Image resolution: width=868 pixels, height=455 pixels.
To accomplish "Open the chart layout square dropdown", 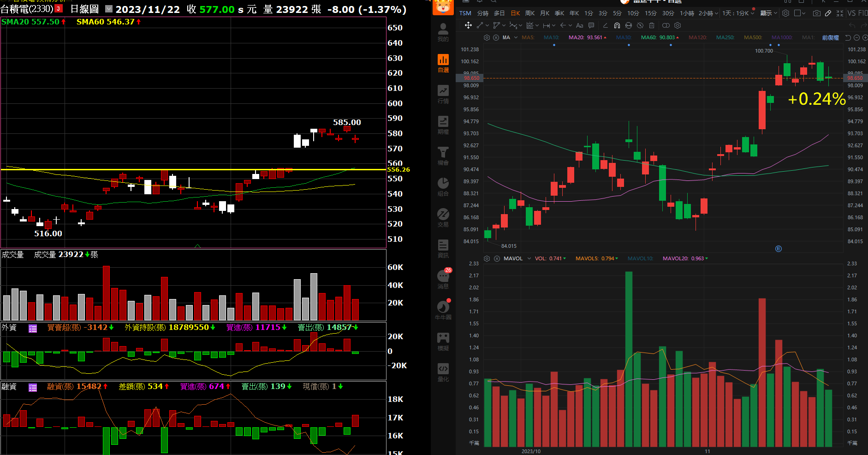I will [800, 13].
